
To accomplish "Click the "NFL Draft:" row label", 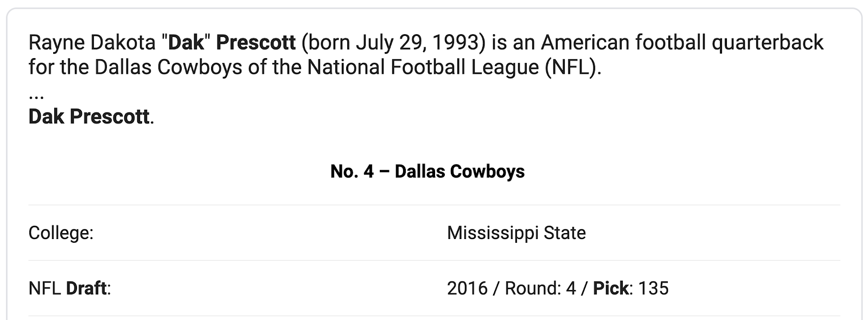I will click(x=69, y=288).
